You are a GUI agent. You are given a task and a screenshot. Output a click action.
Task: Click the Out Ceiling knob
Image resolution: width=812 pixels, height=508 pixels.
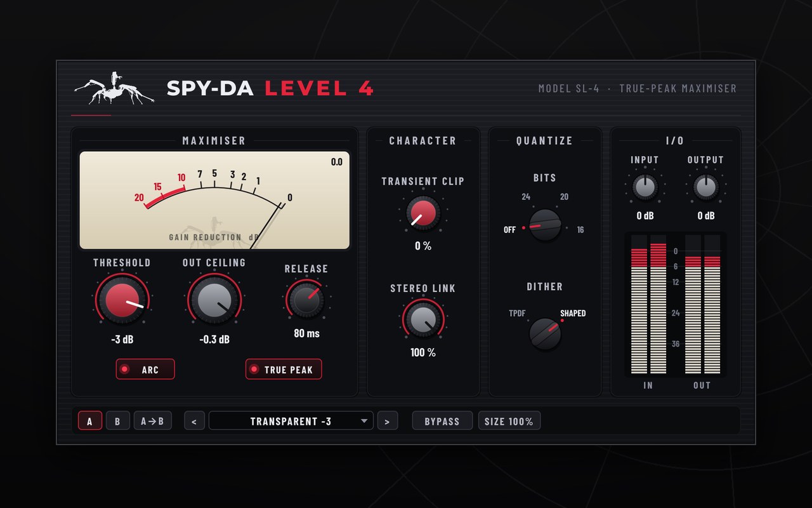click(214, 301)
